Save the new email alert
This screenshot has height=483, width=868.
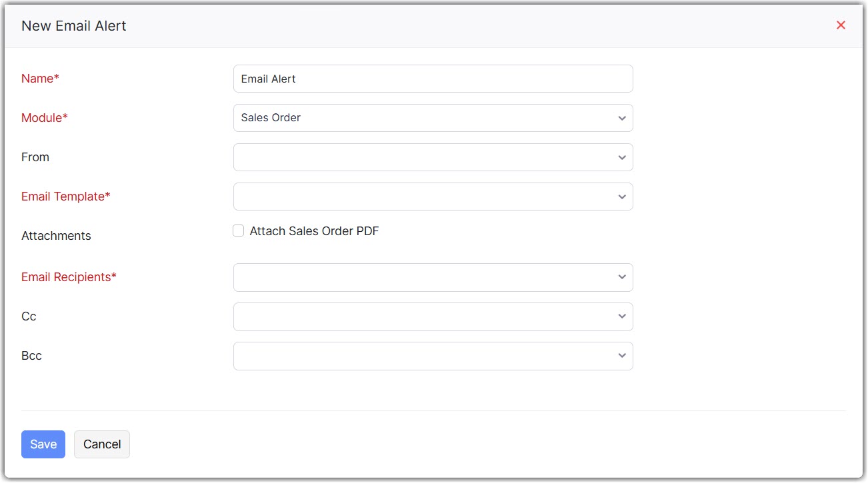coord(43,444)
